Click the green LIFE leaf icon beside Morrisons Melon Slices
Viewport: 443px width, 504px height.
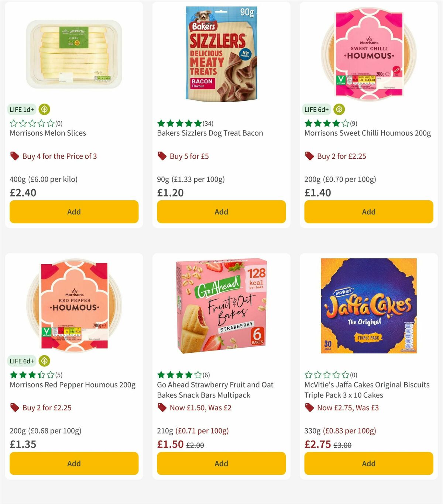pyautogui.click(x=44, y=109)
